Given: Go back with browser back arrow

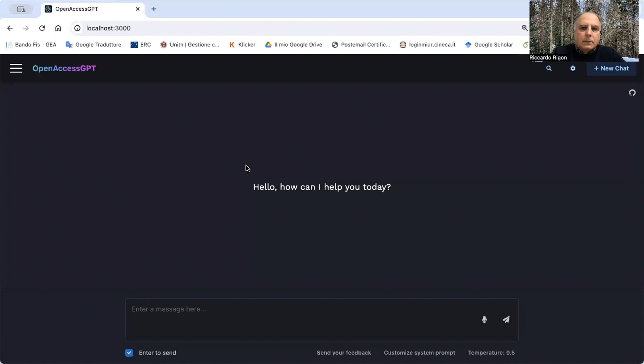Looking at the screenshot, I should [x=10, y=28].
